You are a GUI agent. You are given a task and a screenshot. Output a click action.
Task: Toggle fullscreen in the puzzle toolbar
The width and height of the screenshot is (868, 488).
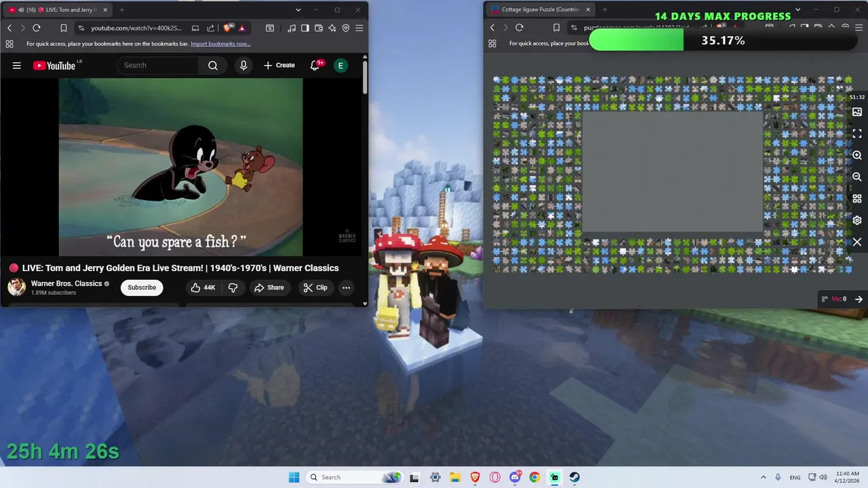coord(857,134)
